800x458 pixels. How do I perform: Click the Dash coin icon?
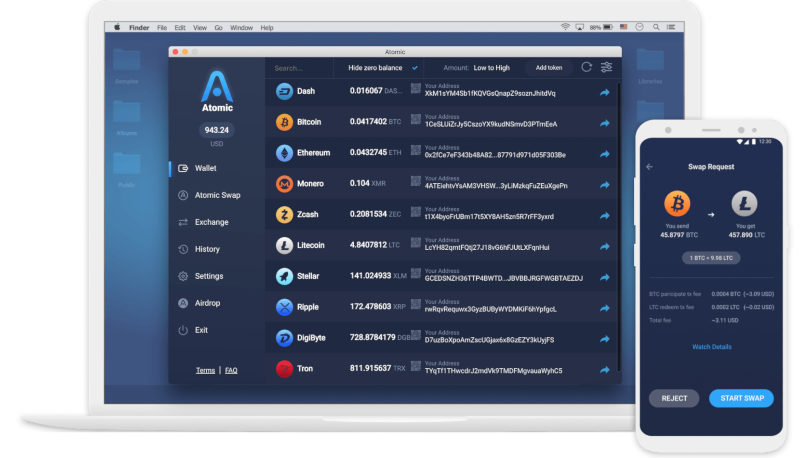click(284, 91)
